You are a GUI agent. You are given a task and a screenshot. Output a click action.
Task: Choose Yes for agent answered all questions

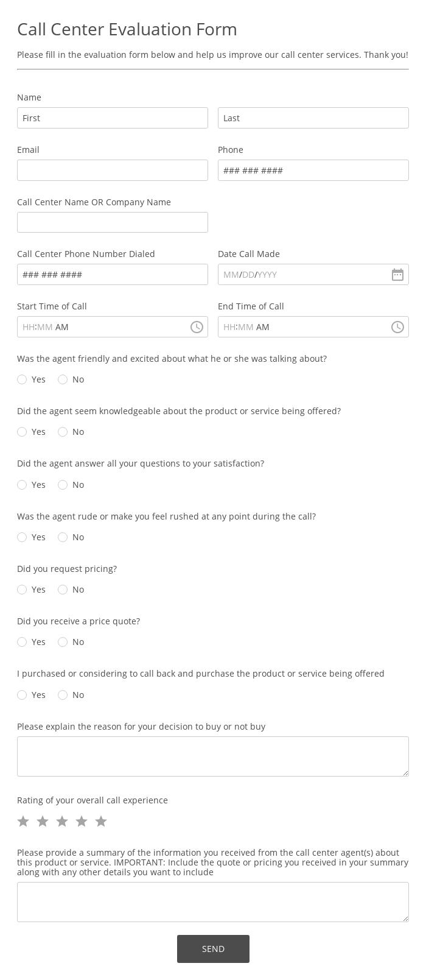click(22, 485)
